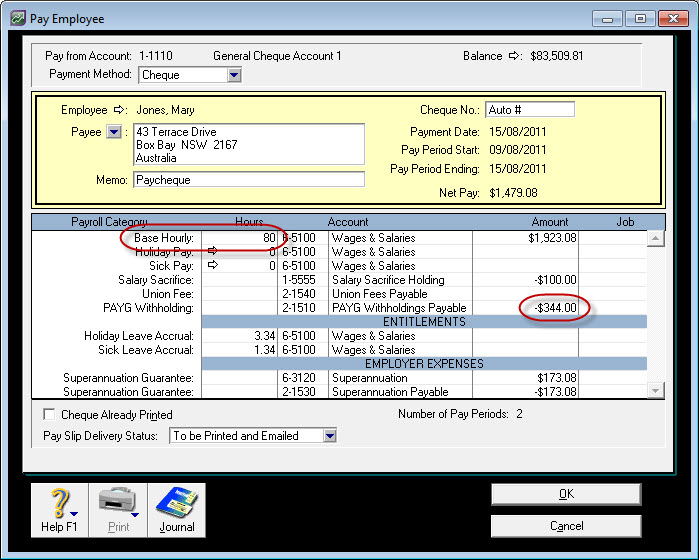
Task: Click the Print printer icon
Action: (x=118, y=510)
